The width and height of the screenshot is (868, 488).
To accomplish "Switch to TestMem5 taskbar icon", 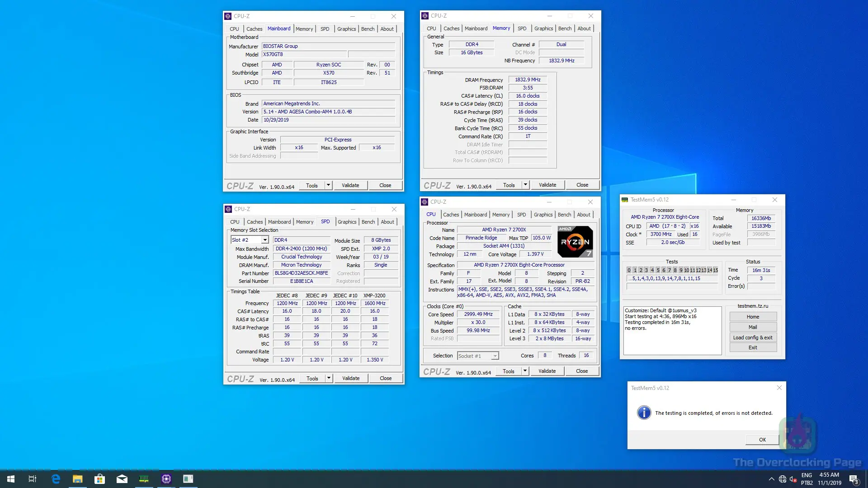I will 144,479.
